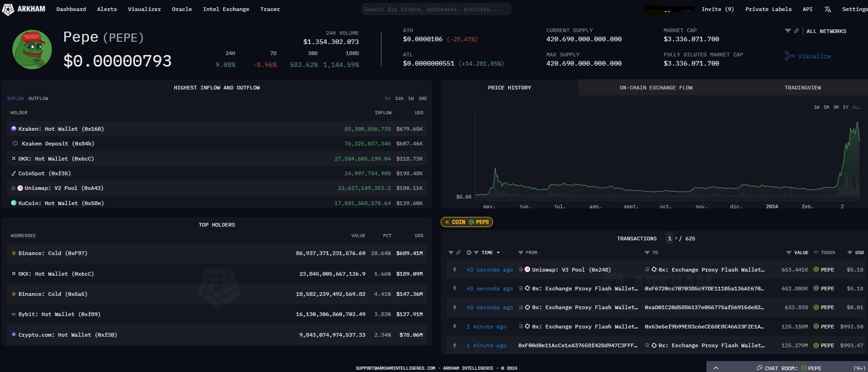This screenshot has width=868, height=372.
Task: Remove the COIN PEPE filter chip
Action: [x=447, y=222]
